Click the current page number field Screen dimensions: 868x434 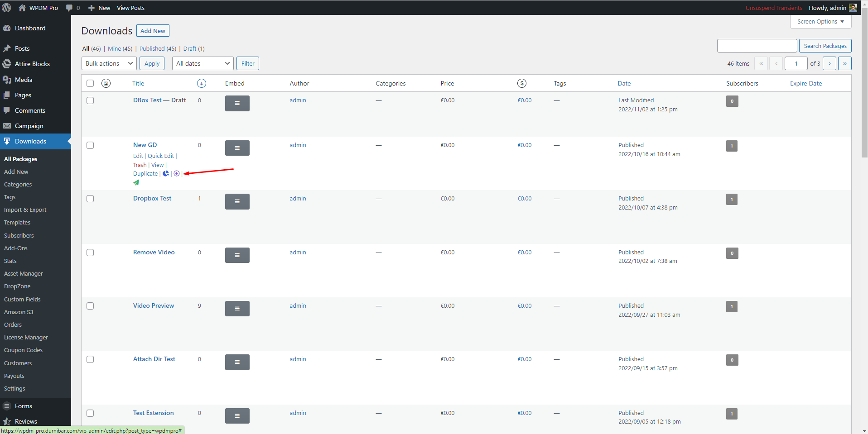pos(796,63)
